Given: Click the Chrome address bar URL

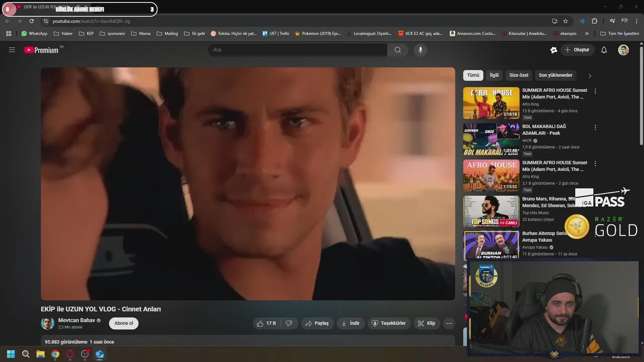Looking at the screenshot, I should click(92, 21).
